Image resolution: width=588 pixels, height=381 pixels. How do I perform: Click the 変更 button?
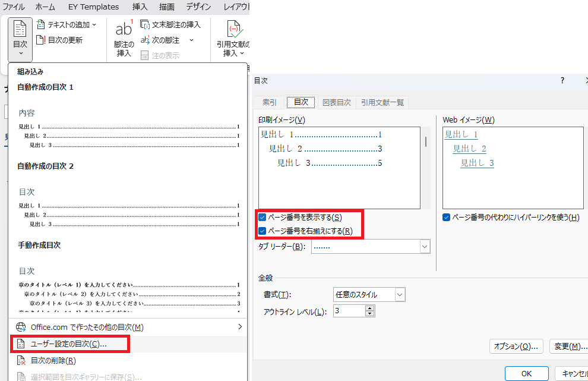pyautogui.click(x=569, y=346)
